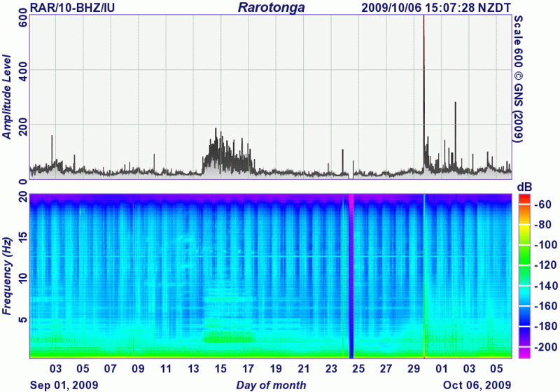Viewport: 560px width, 392px height.
Task: Click the day '03' x-axis label
Action: tap(55, 368)
